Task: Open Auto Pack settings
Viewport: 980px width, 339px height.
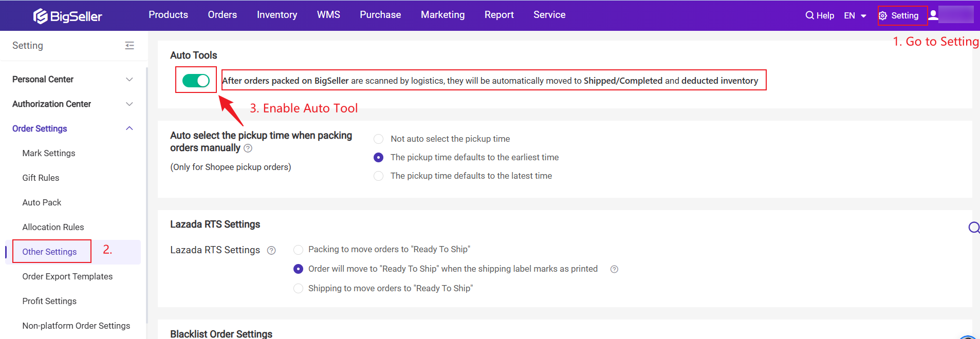Action: (42, 202)
